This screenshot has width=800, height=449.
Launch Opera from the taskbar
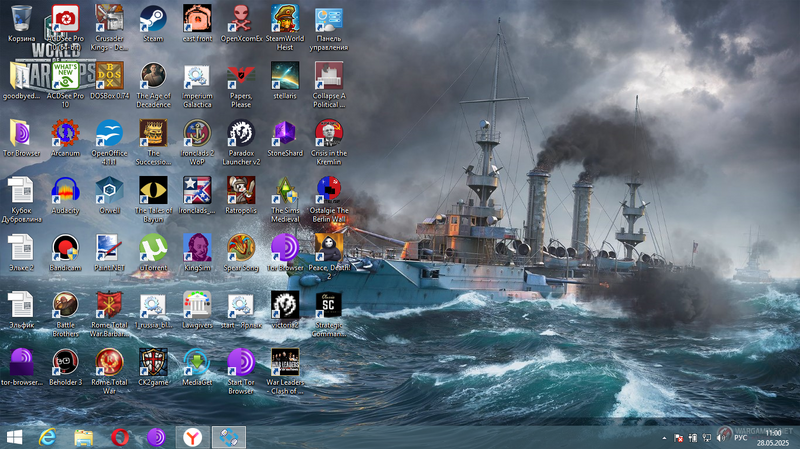pos(120,437)
